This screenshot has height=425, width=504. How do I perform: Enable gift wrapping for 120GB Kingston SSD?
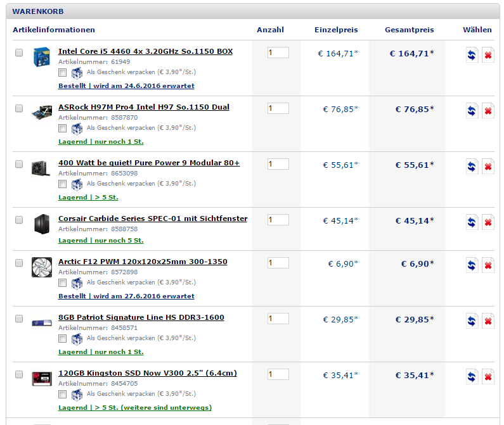click(62, 394)
